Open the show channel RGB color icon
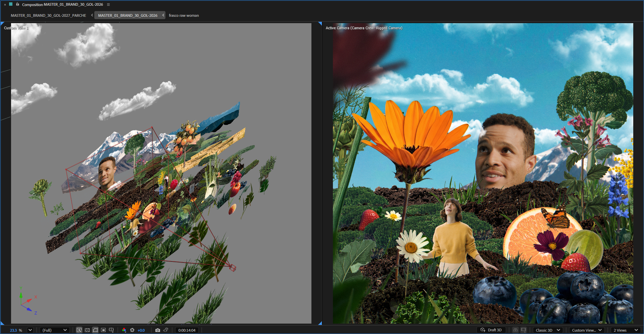This screenshot has width=644, height=334. pyautogui.click(x=124, y=330)
